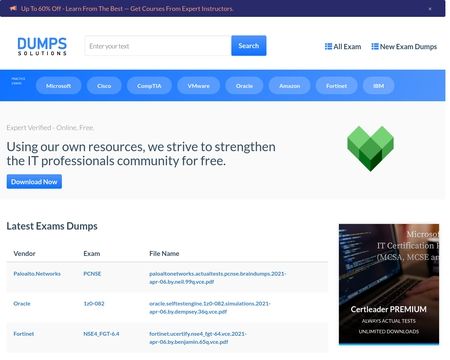Click the Exam column header

pos(92,254)
